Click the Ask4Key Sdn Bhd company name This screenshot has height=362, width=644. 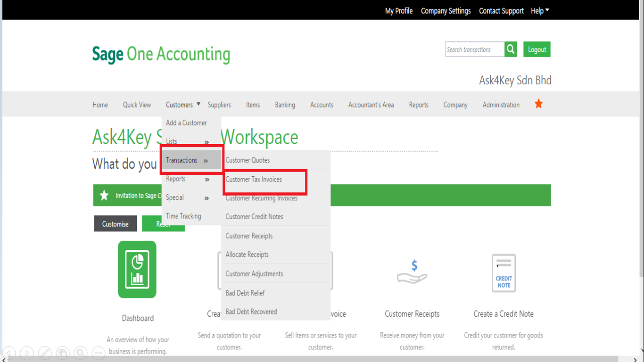tap(515, 80)
